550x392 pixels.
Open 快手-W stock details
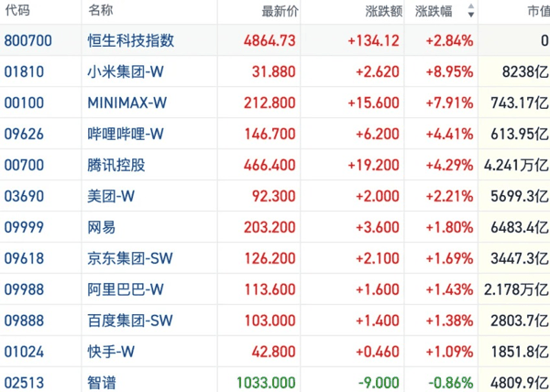point(111,352)
